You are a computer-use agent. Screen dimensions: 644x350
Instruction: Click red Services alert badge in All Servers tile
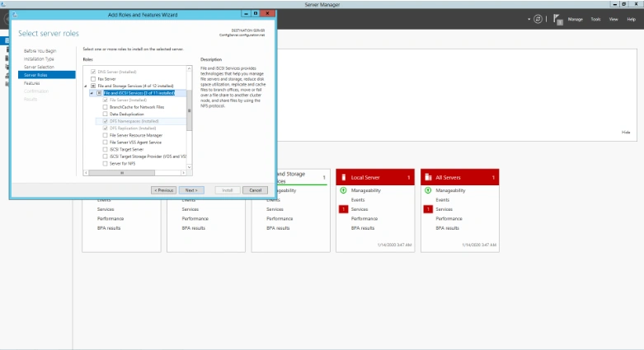428,209
